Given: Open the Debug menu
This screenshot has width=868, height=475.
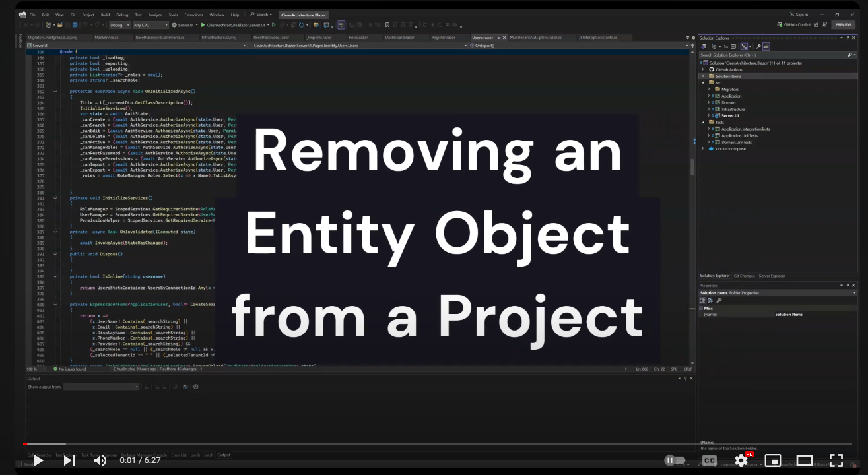Looking at the screenshot, I should 123,15.
